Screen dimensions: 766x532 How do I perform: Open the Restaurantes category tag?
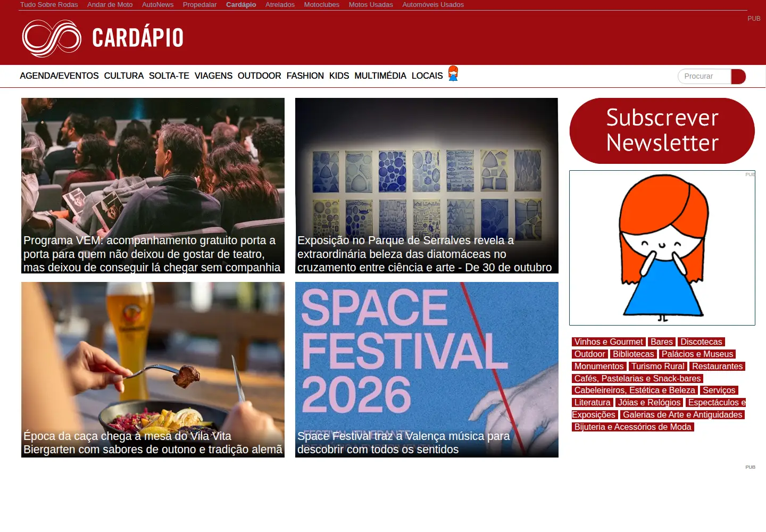[x=717, y=367]
